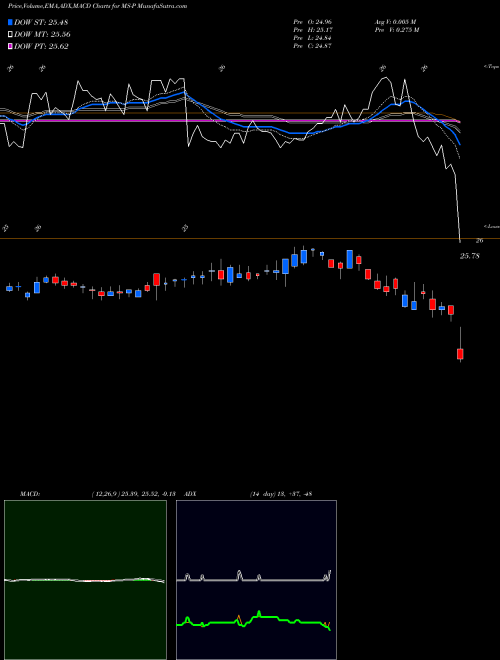Click the 'Pre O: 24.96' value
This screenshot has width=500, height=660.
click(x=313, y=22)
